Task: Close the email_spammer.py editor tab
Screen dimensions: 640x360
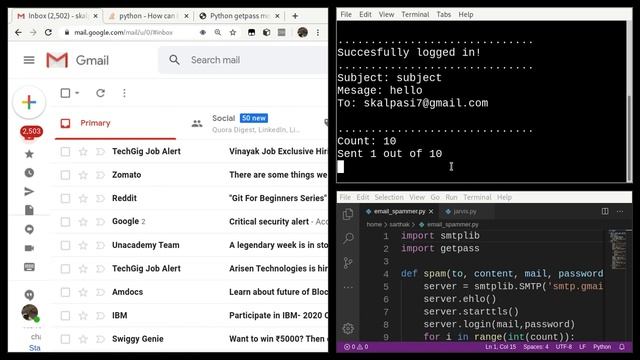Action: [431, 211]
